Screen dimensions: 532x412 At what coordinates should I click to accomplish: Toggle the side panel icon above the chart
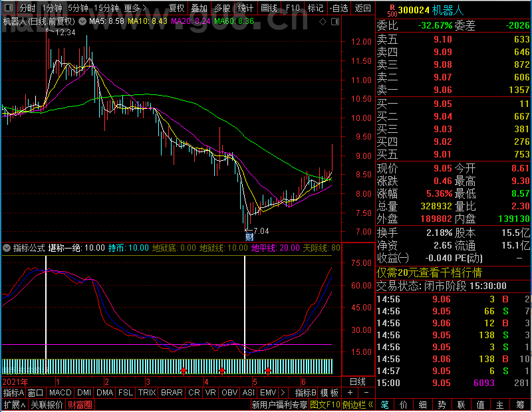click(335, 22)
